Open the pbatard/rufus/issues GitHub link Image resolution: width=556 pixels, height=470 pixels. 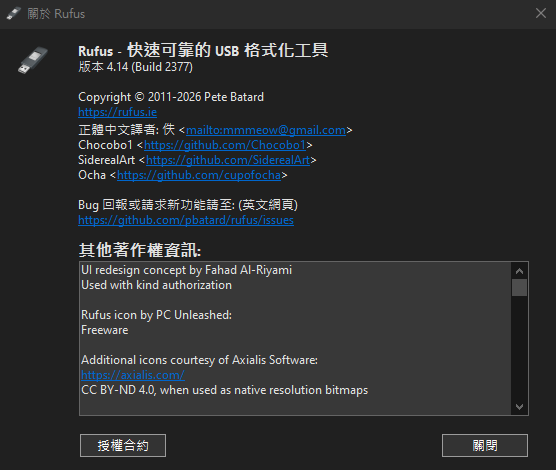coord(186,220)
